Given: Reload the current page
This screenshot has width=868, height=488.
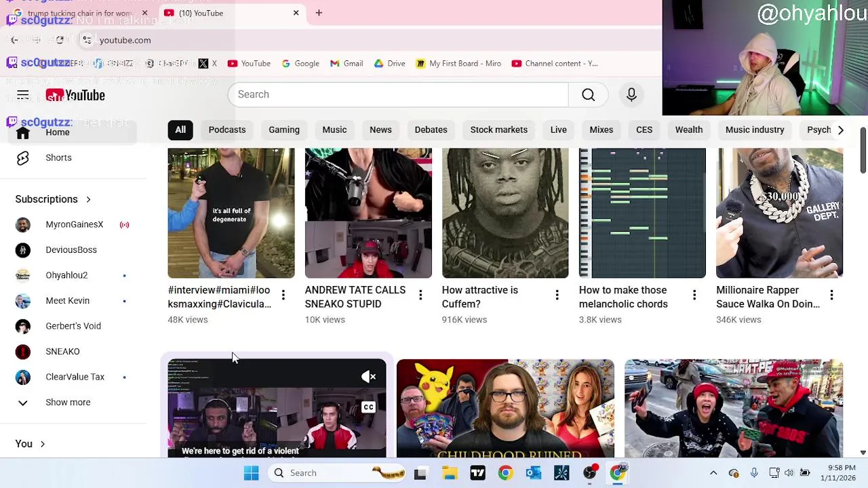Looking at the screenshot, I should [x=60, y=40].
